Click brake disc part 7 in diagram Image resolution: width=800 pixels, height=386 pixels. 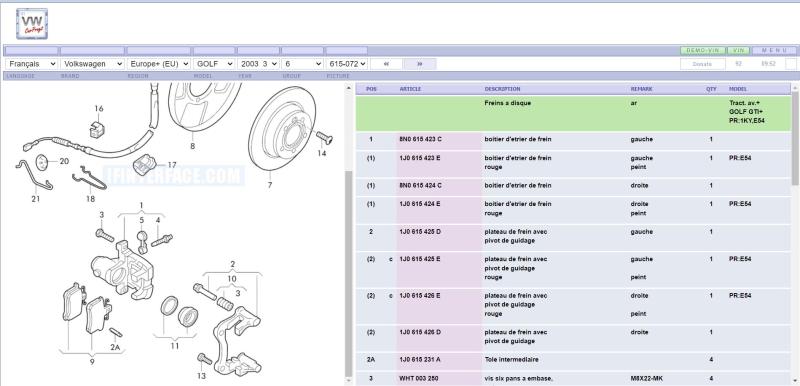[282, 128]
